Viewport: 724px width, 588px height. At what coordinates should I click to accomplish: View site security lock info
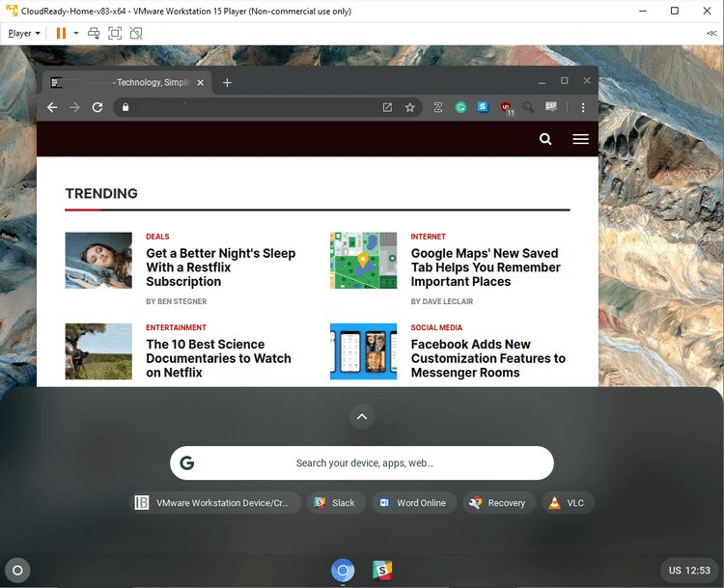point(125,107)
